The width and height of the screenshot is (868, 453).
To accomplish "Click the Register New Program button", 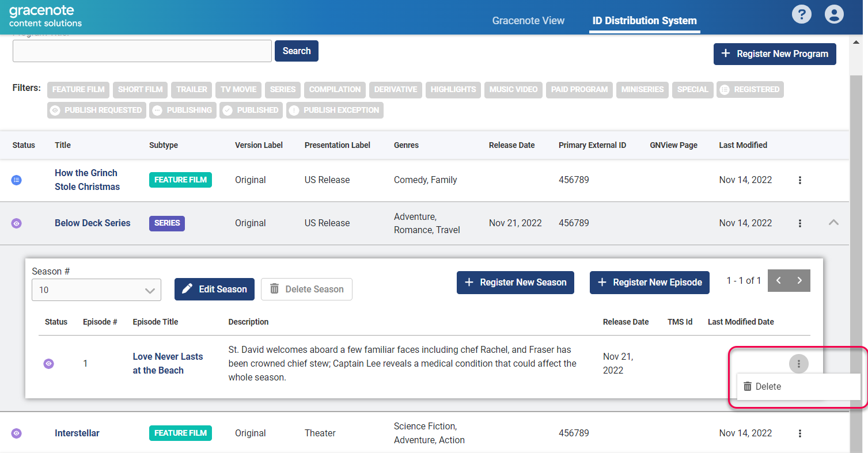I will tap(775, 54).
